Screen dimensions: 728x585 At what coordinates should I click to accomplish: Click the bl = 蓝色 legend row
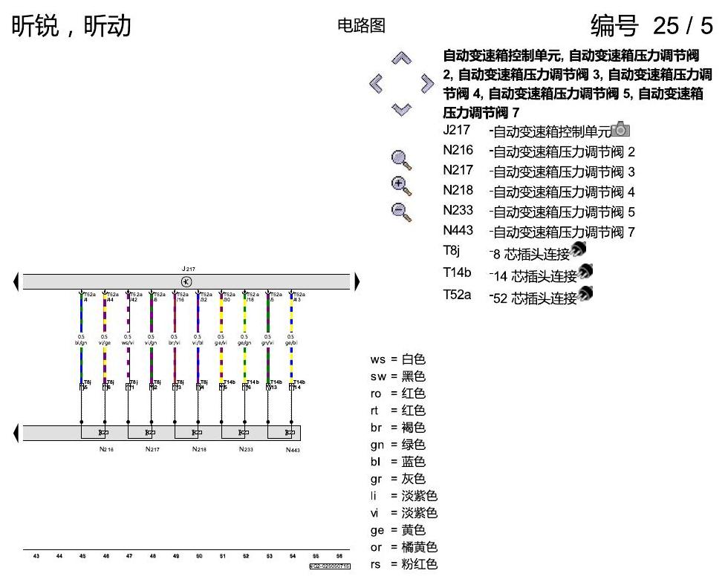[398, 462]
